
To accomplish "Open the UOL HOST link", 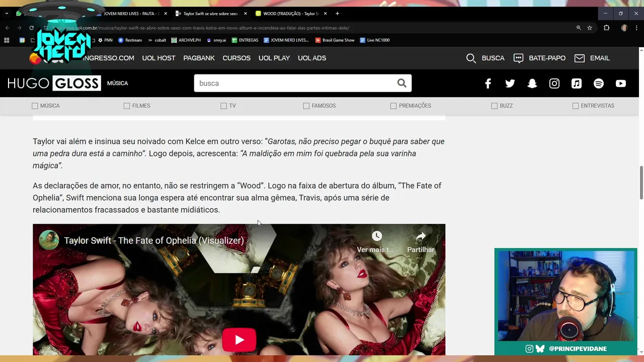I will click(158, 58).
